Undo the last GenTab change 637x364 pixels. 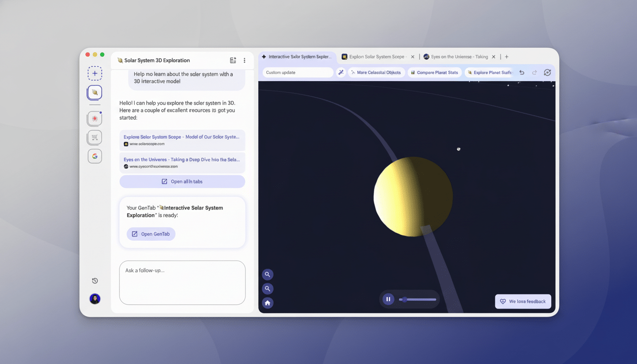pyautogui.click(x=521, y=72)
